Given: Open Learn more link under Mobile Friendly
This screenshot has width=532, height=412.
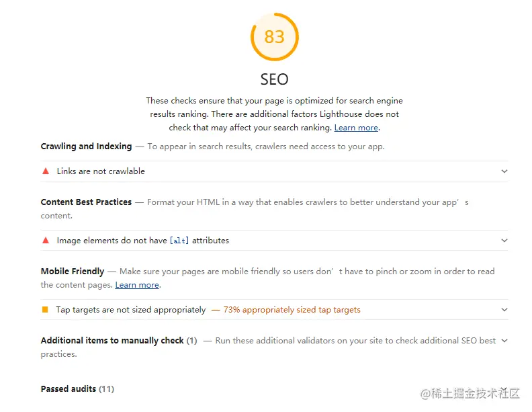Looking at the screenshot, I should click(x=137, y=285).
